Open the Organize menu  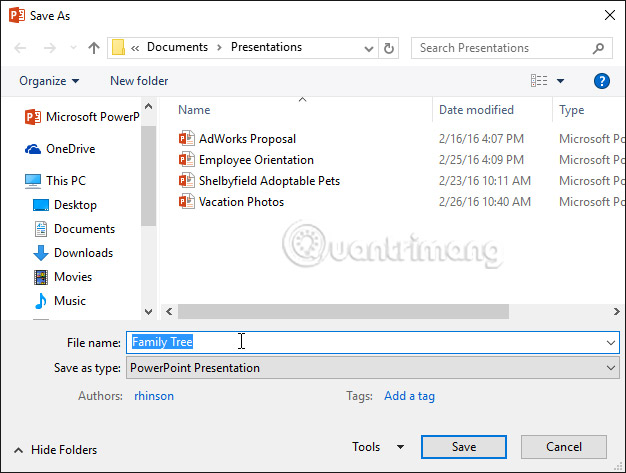[49, 81]
